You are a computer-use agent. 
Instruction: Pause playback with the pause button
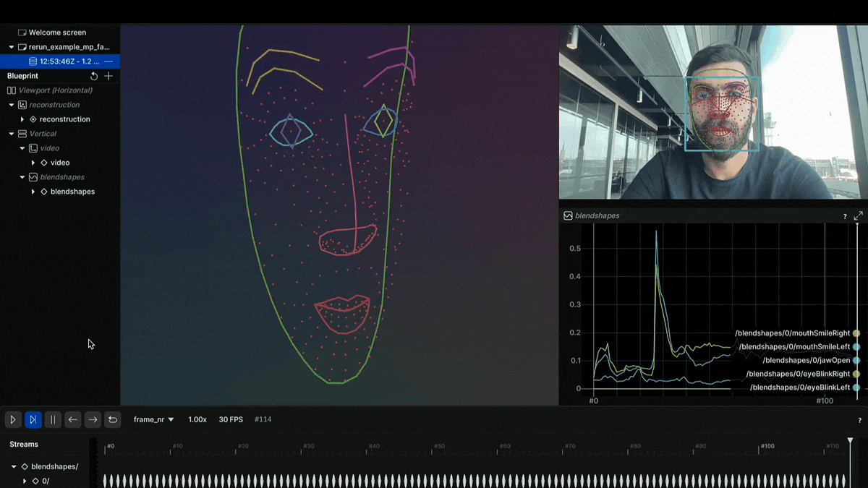point(53,419)
